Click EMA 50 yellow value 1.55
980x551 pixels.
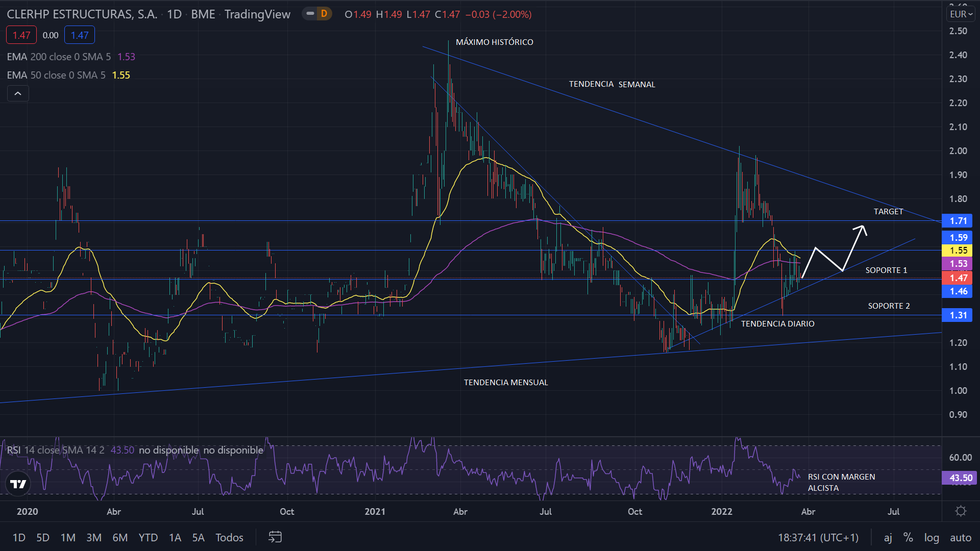coord(121,75)
